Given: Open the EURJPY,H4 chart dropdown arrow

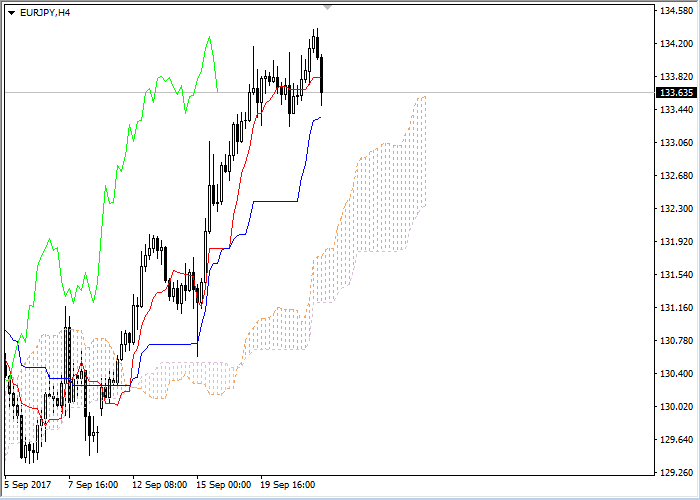Looking at the screenshot, I should pyautogui.click(x=12, y=13).
